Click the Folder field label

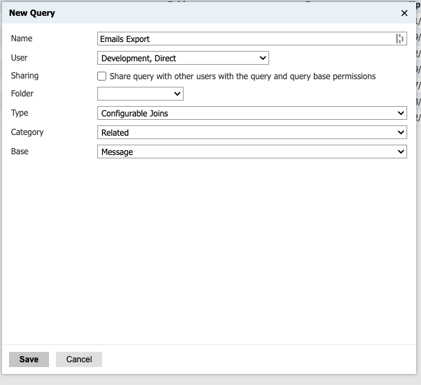click(22, 93)
